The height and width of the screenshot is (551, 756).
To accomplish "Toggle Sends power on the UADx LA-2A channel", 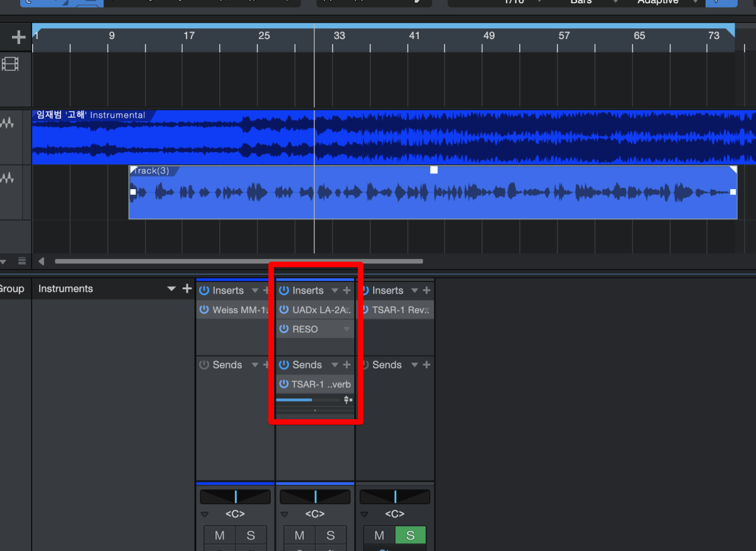I will coord(284,365).
